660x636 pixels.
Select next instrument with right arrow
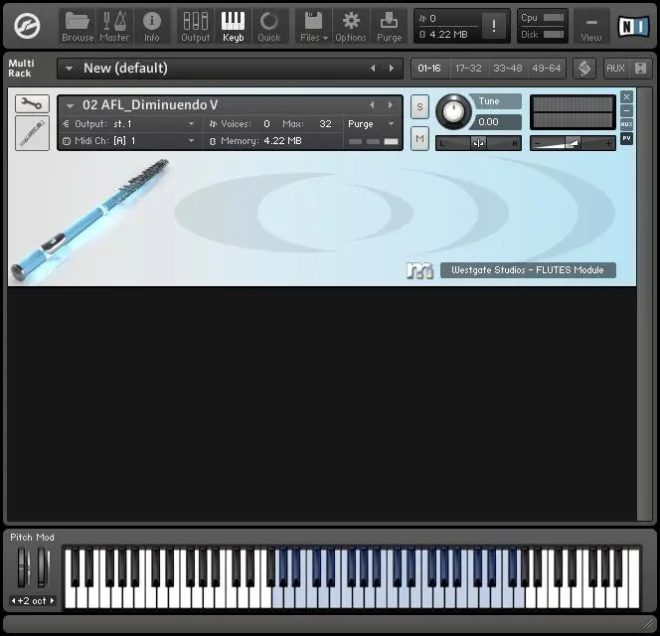391,105
